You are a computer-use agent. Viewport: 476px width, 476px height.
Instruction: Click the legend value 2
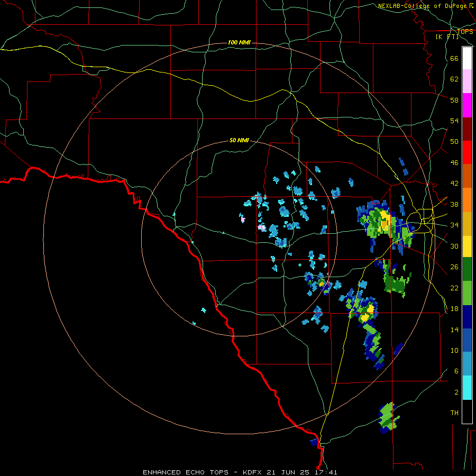point(456,392)
